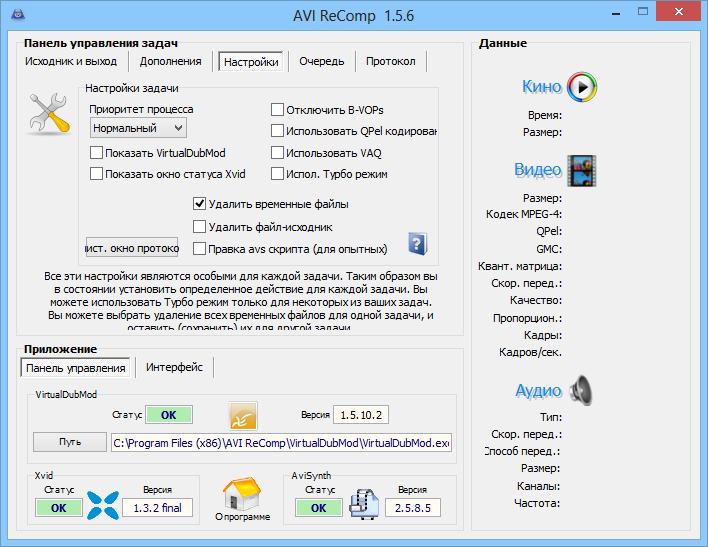Click the Путь browse button

70,442
